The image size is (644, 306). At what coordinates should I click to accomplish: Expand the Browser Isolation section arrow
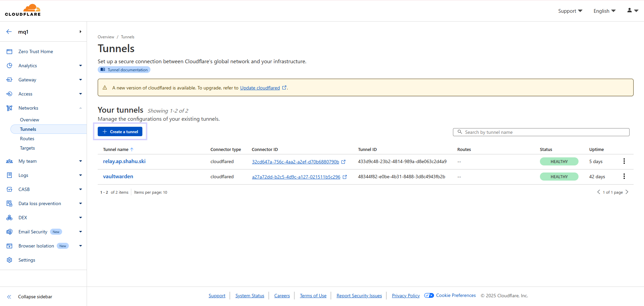(x=81, y=246)
